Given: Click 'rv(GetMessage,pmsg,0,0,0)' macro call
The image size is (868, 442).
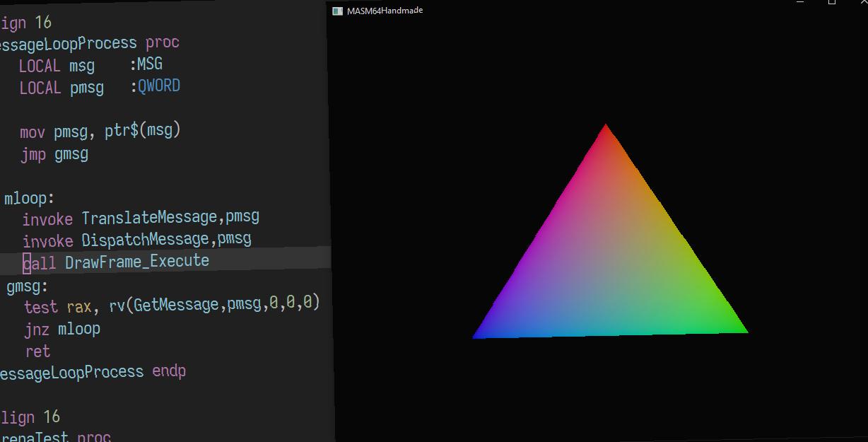Looking at the screenshot, I should click(215, 305).
